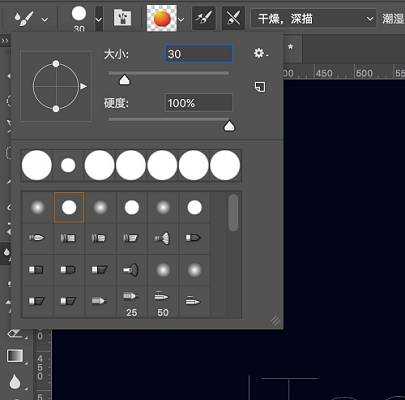Click the 潮湿 wet setting label
The height and width of the screenshot is (400, 405).
393,19
